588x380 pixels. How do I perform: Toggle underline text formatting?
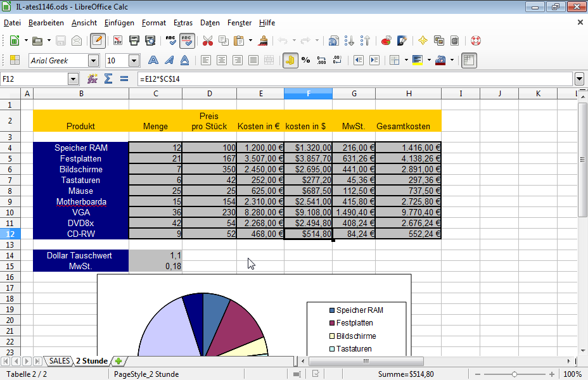point(184,60)
